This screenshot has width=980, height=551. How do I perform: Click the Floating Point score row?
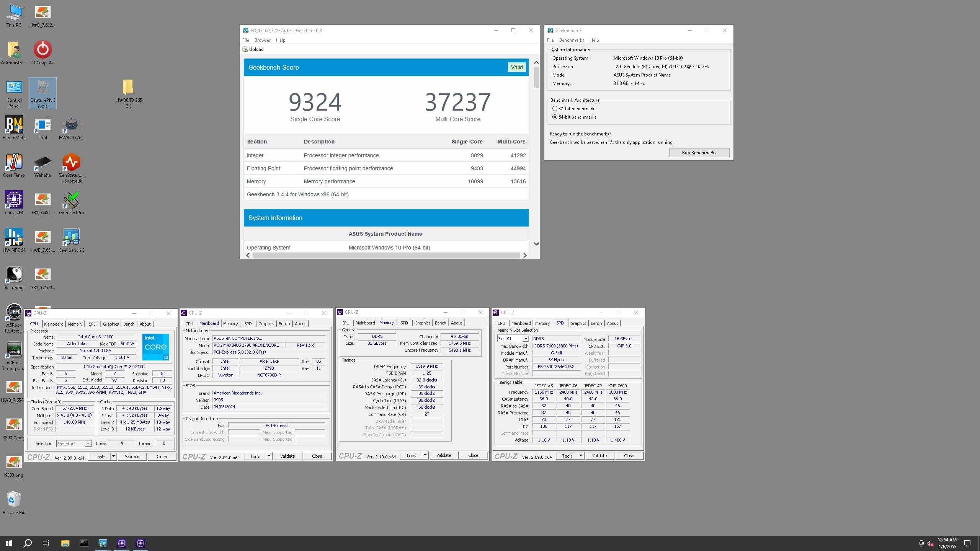tap(386, 168)
